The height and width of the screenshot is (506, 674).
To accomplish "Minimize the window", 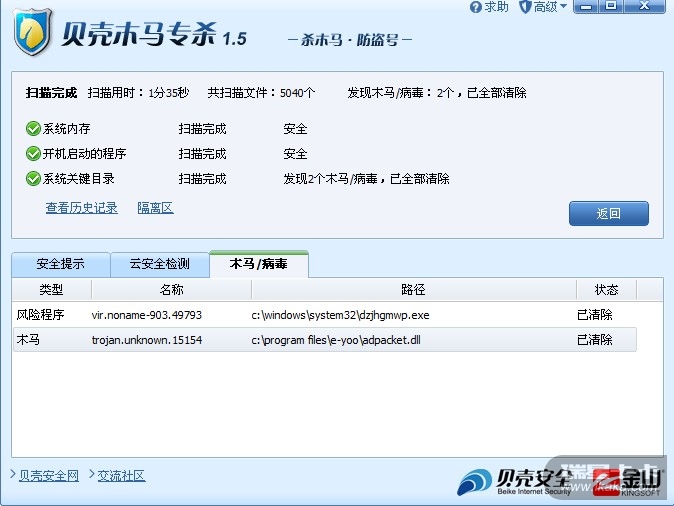I will [586, 6].
